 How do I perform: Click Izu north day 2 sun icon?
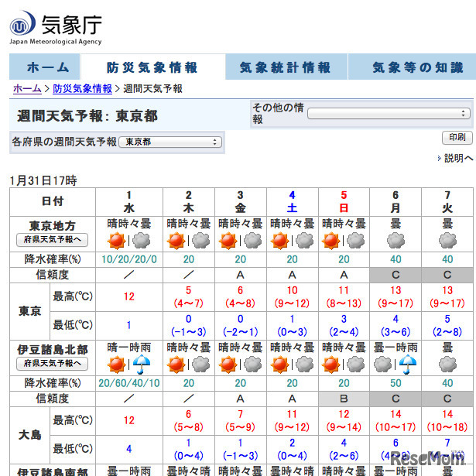[x=176, y=365]
